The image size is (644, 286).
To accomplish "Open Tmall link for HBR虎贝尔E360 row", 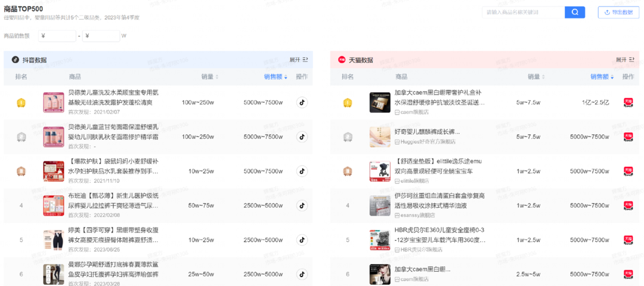I will tap(628, 240).
